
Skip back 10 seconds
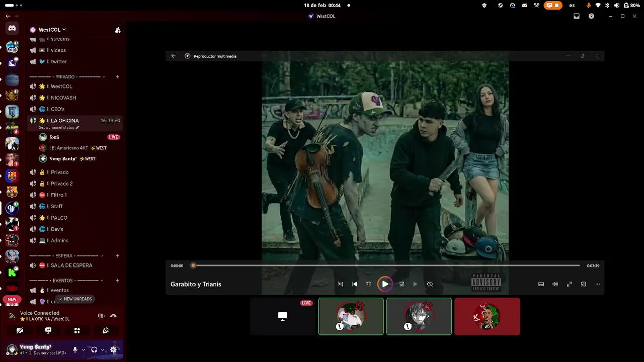(369, 284)
